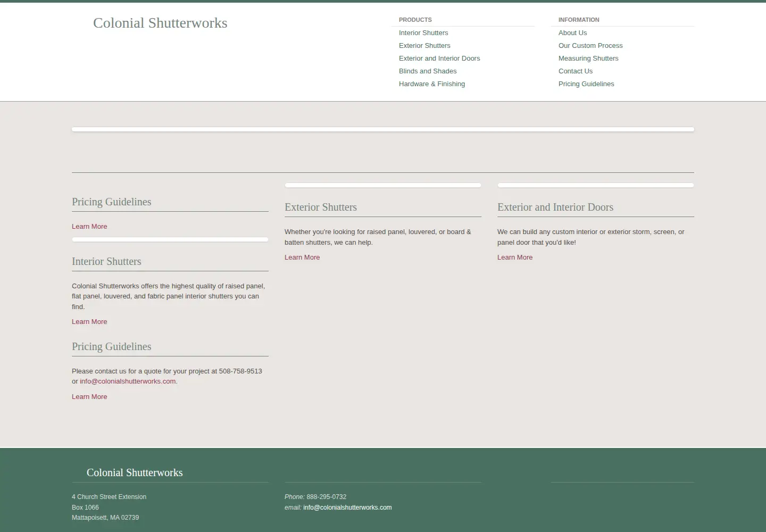
Task: Click the Exterior Shutters section heading
Action: point(321,207)
